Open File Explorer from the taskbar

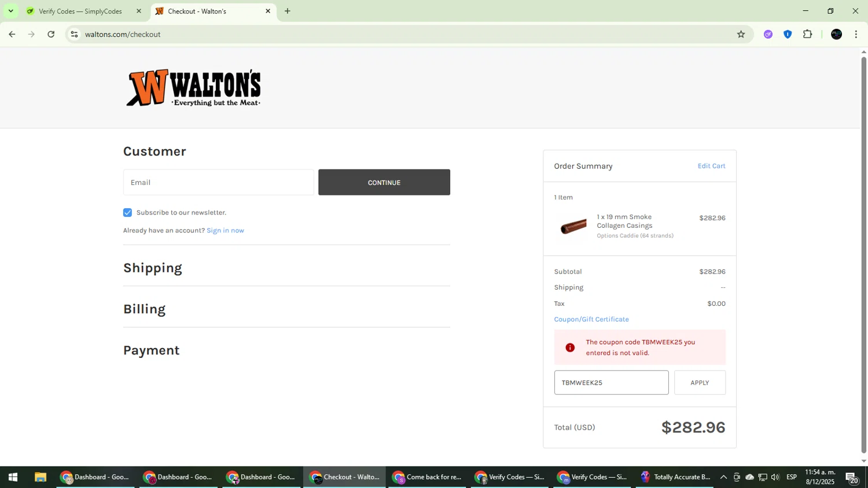pos(40,477)
